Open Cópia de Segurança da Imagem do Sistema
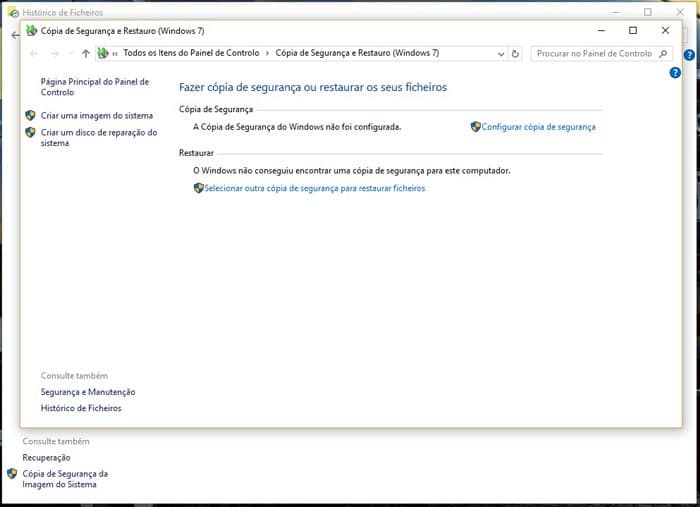 click(x=65, y=479)
